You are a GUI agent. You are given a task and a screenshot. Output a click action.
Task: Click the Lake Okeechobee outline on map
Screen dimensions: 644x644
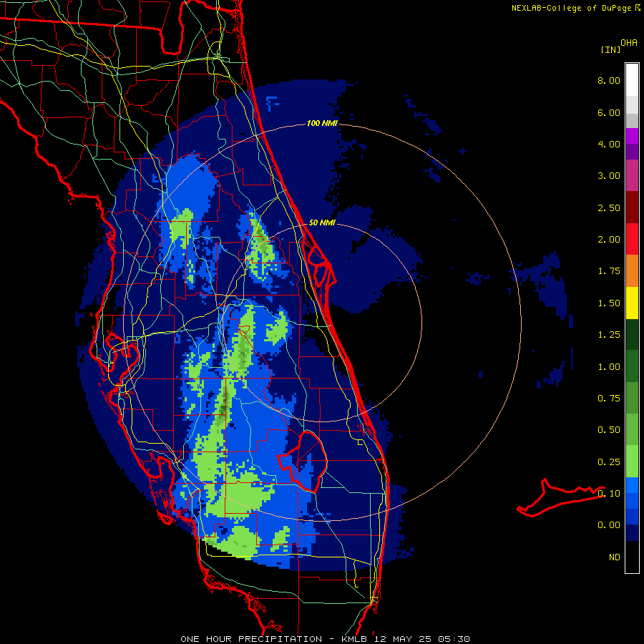point(303,460)
